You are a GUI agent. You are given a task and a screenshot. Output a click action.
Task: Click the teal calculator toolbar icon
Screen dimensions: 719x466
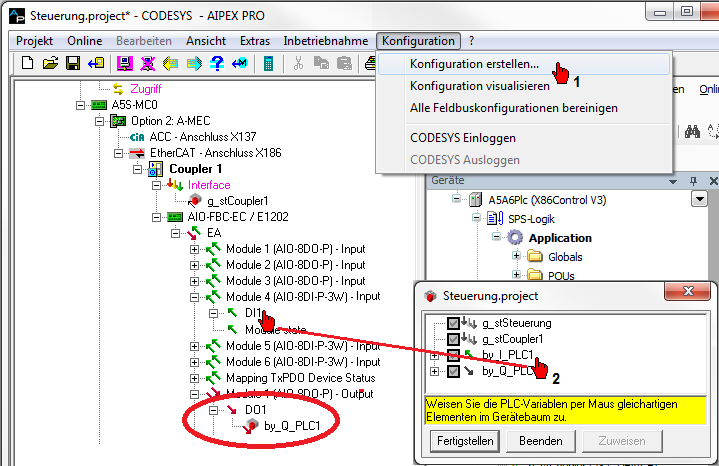pyautogui.click(x=268, y=63)
